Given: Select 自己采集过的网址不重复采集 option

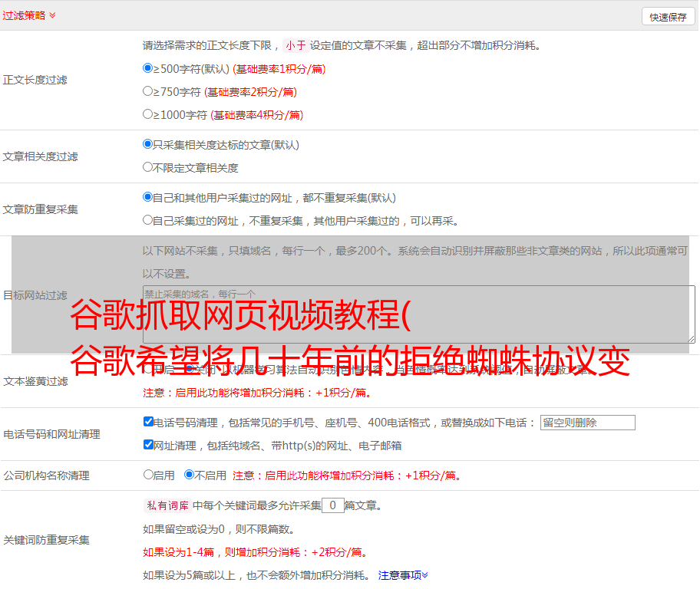Looking at the screenshot, I should tap(147, 219).
